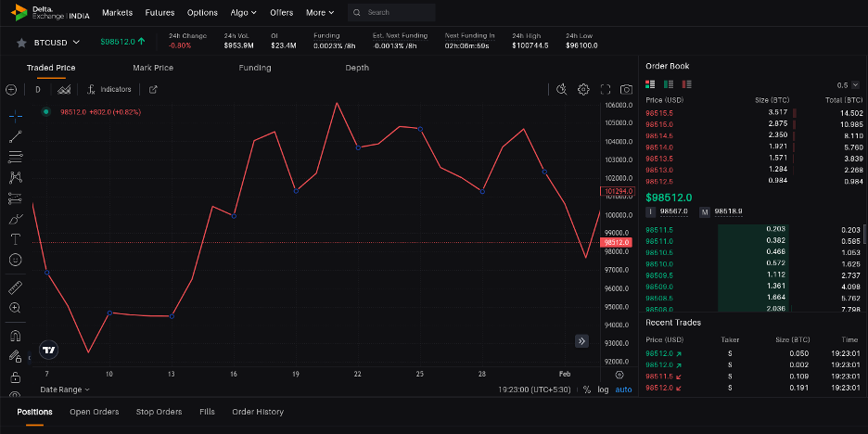Viewport: 868px width, 434px height.
Task: Click the Offers link
Action: pos(281,13)
